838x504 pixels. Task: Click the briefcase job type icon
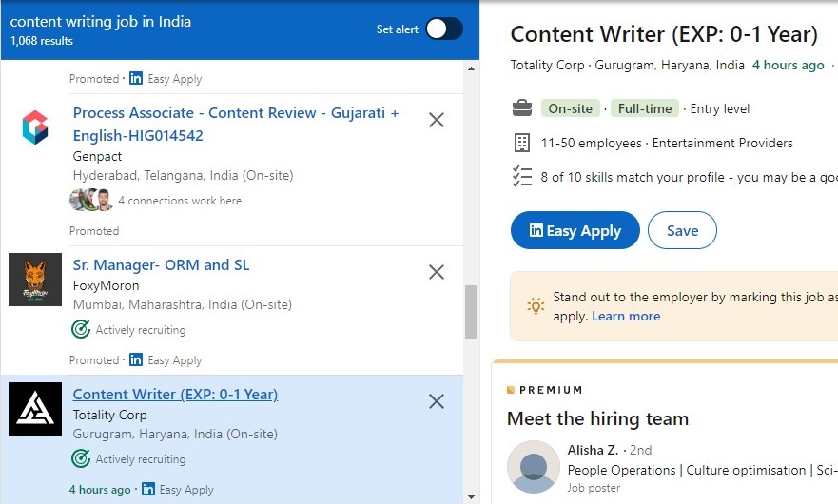(522, 108)
